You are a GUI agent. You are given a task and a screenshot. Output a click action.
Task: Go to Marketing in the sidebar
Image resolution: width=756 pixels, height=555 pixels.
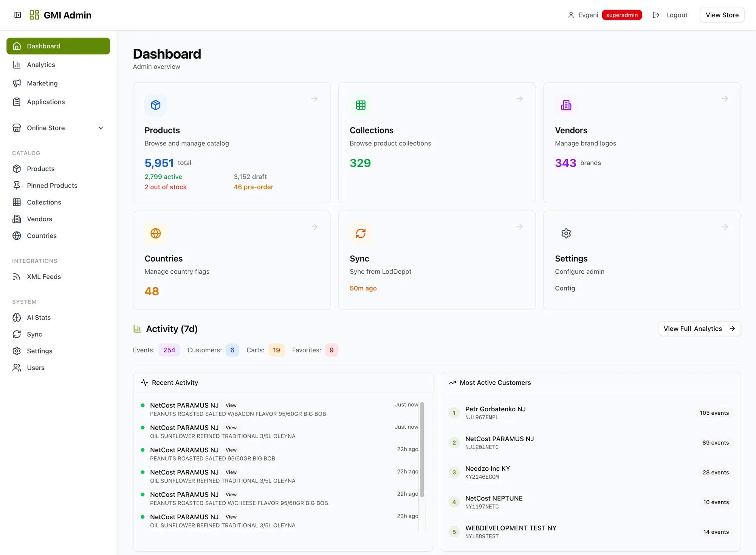58,83
